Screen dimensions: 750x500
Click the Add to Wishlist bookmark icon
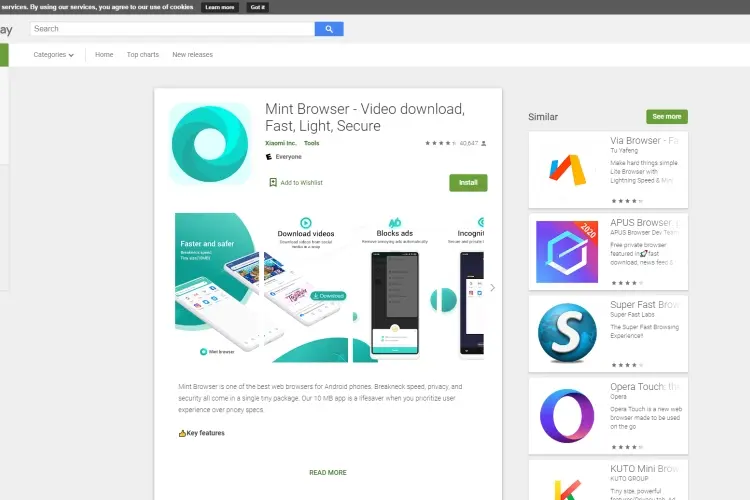[273, 182]
